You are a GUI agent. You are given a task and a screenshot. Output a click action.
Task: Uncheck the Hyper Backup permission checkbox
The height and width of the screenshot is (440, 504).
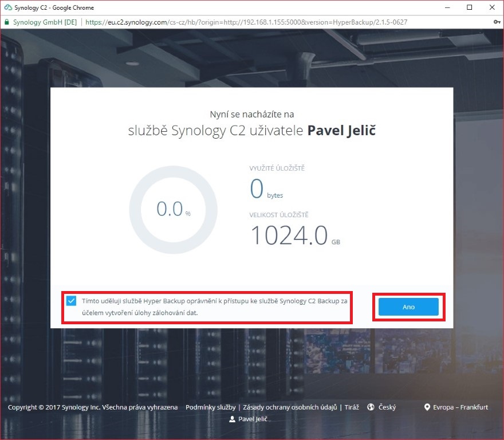click(x=71, y=301)
